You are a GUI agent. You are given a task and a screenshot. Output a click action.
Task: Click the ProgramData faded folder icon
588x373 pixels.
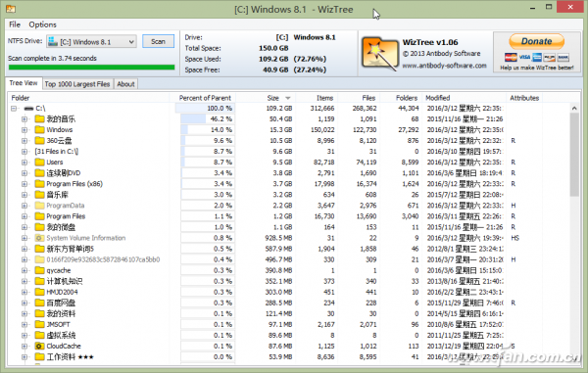click(x=39, y=206)
